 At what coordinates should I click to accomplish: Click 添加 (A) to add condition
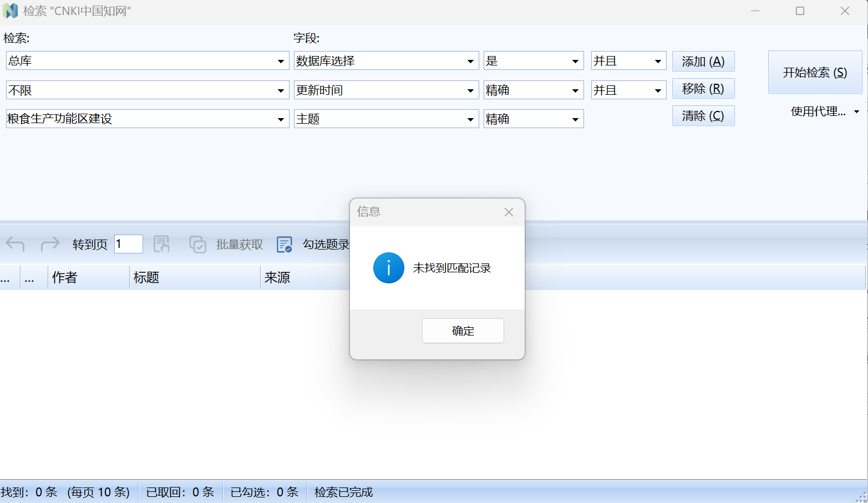click(x=703, y=61)
